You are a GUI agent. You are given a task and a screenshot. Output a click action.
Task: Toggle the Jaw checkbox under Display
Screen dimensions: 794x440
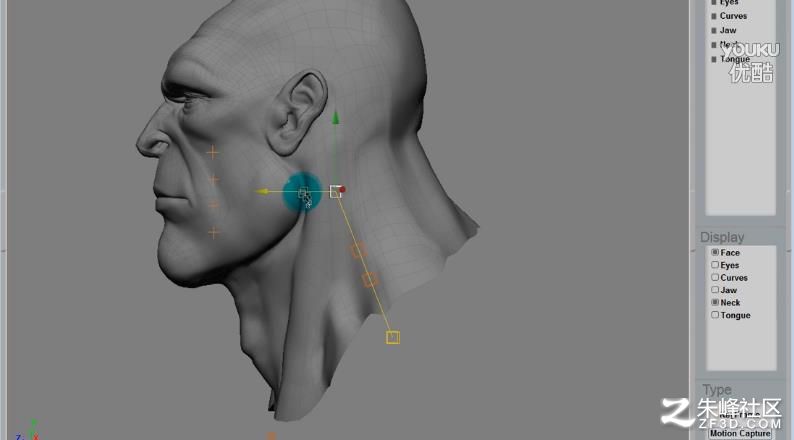[x=715, y=290]
